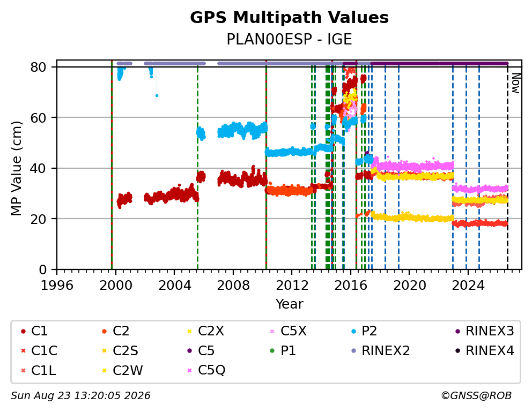Click the C5Q legend entry

coord(206,370)
